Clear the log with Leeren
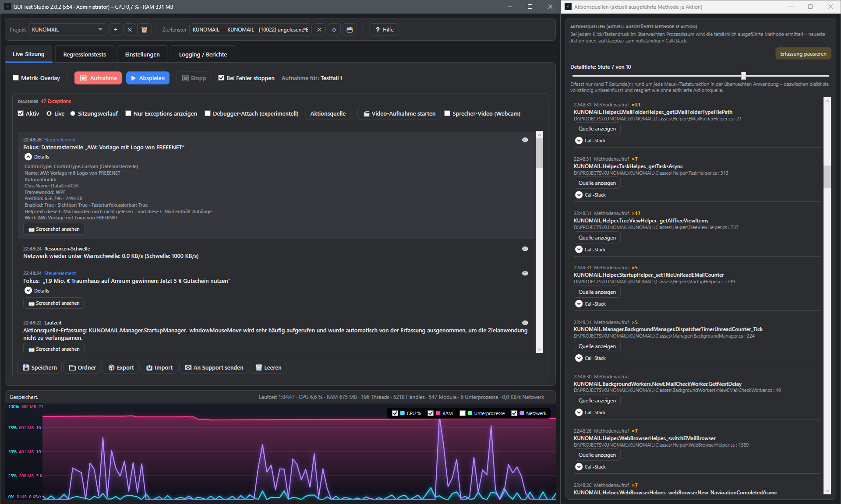The height and width of the screenshot is (504, 841). tap(268, 367)
